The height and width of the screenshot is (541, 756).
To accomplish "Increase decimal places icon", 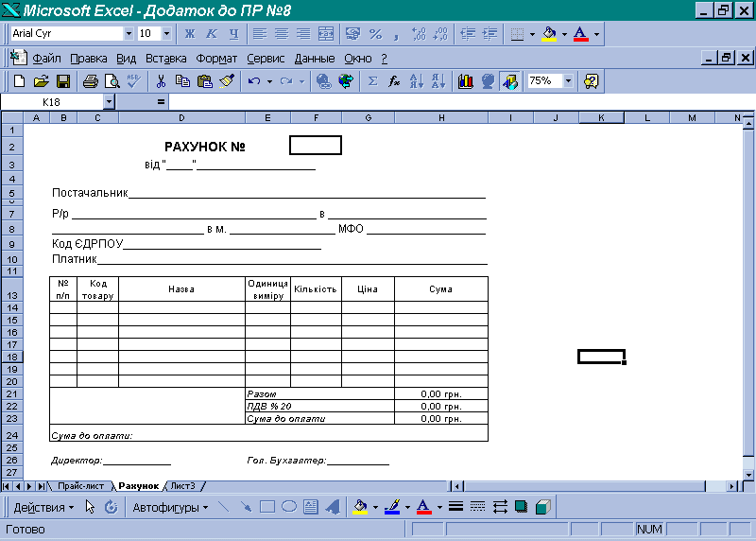I will [x=419, y=34].
